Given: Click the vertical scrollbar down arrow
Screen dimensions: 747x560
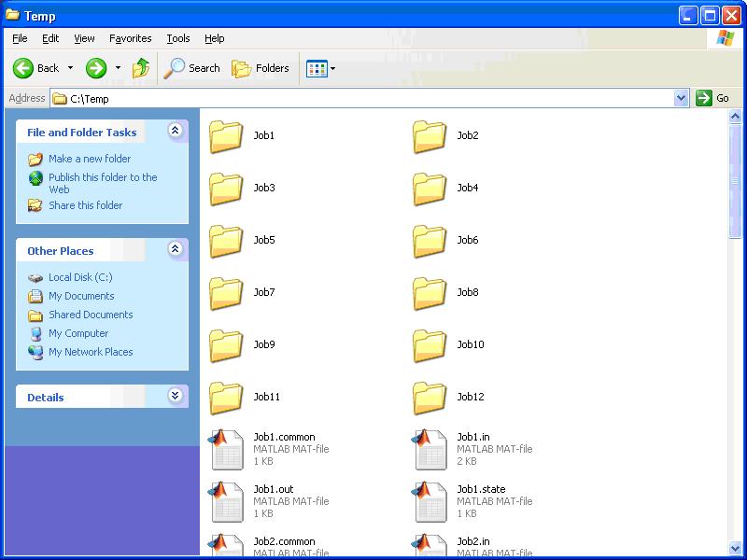Looking at the screenshot, I should [735, 548].
